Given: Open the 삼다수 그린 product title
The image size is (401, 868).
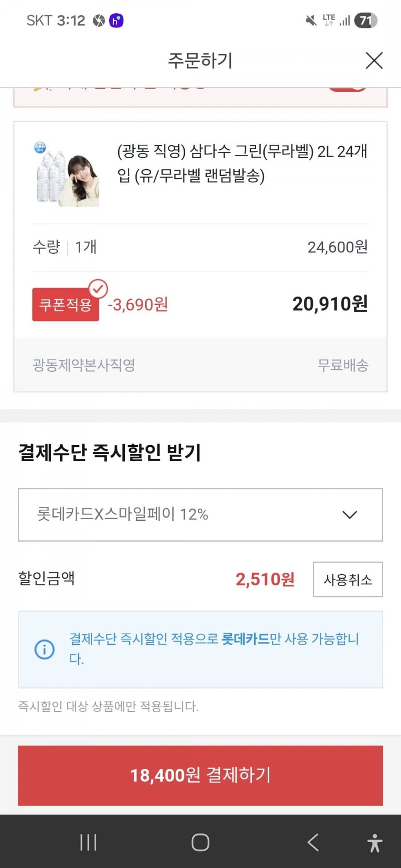Looking at the screenshot, I should (x=242, y=163).
